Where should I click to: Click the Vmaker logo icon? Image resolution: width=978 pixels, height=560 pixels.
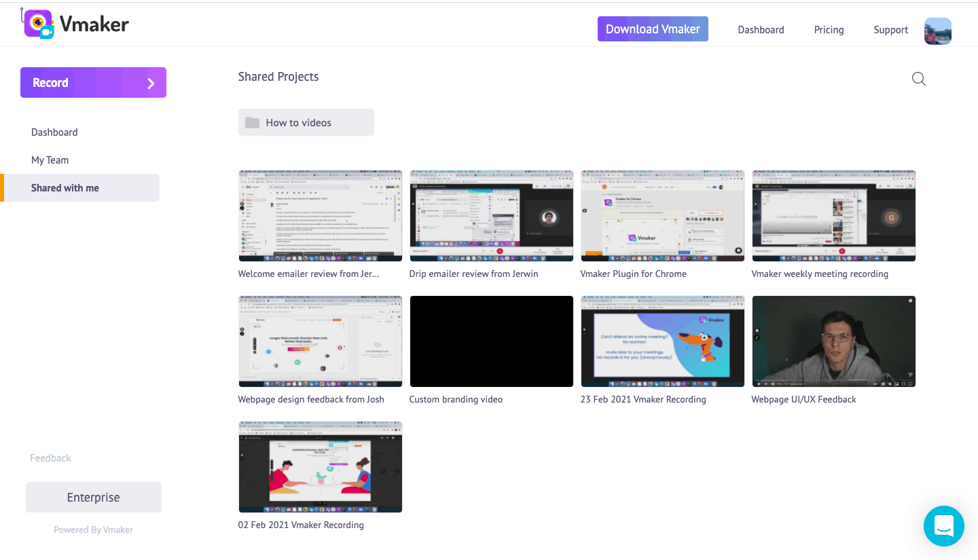[39, 24]
